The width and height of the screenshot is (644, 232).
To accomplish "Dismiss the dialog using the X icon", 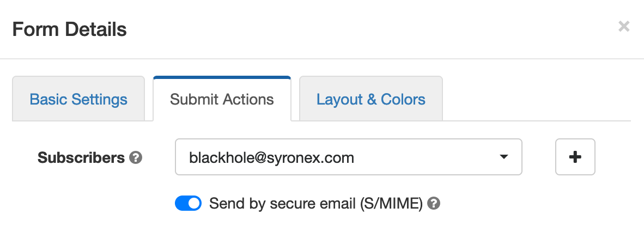I will [624, 27].
